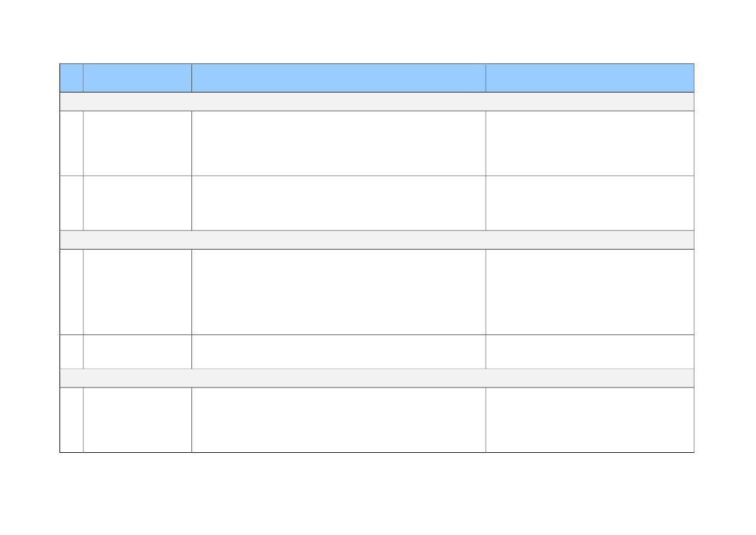Select the second gray section divider row

[377, 240]
